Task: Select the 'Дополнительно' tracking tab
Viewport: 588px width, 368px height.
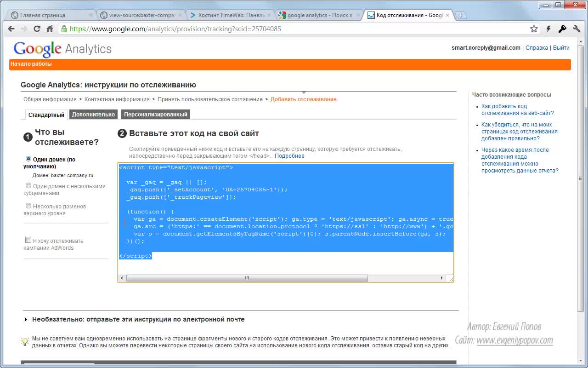Action: [93, 115]
